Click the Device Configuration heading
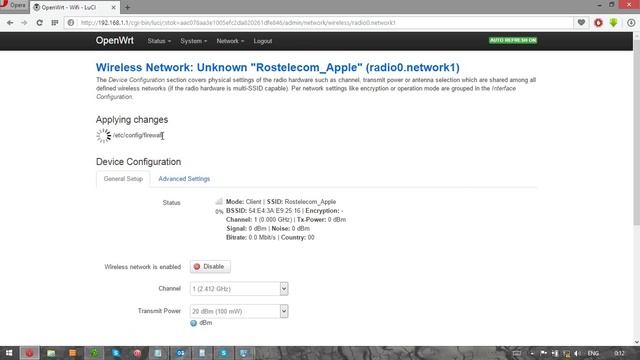The width and height of the screenshot is (640, 360). tap(138, 162)
